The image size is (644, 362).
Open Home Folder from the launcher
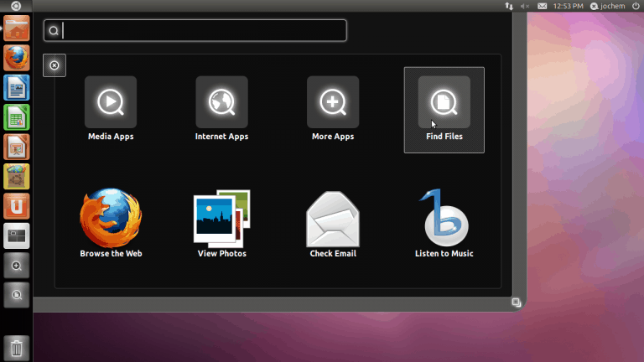coord(17,28)
